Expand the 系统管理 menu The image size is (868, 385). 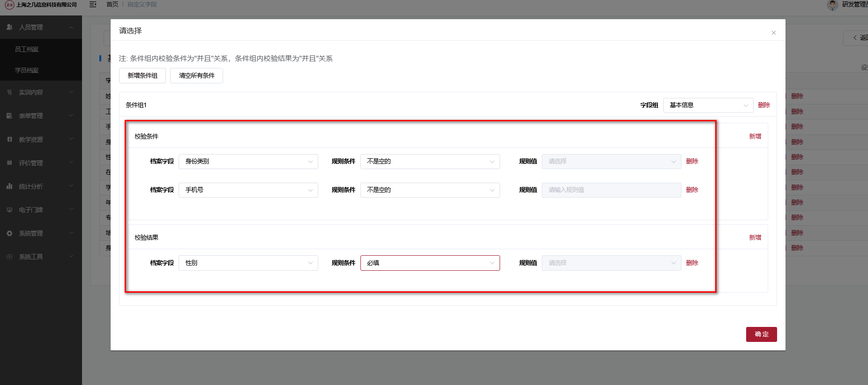(41, 233)
